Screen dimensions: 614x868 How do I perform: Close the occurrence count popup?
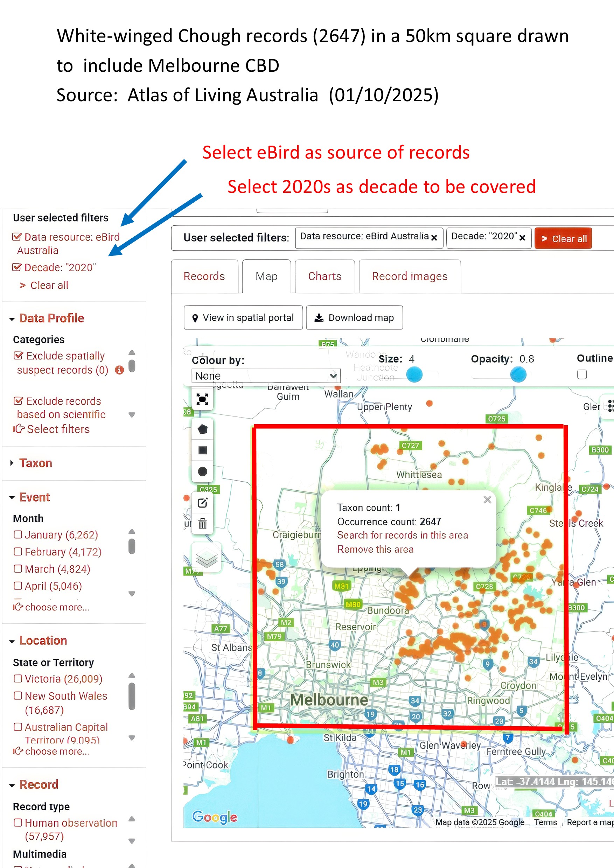(x=487, y=500)
